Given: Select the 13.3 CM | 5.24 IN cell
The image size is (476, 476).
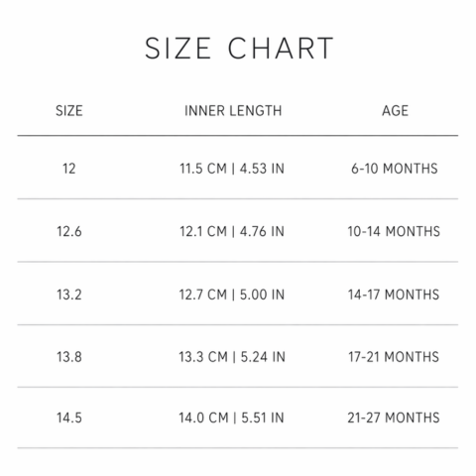Looking at the screenshot, I should [232, 357].
